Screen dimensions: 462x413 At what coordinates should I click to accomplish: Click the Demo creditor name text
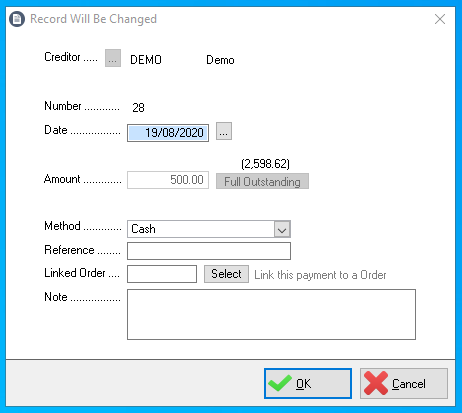[x=220, y=60]
